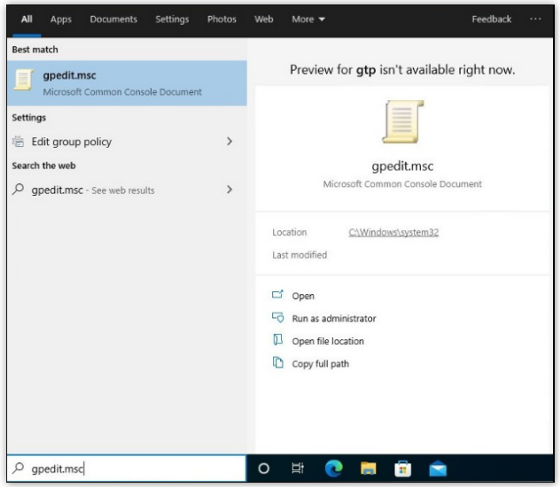Viewport: 560px width, 487px height.
Task: Switch to the Apps tab
Action: click(61, 19)
